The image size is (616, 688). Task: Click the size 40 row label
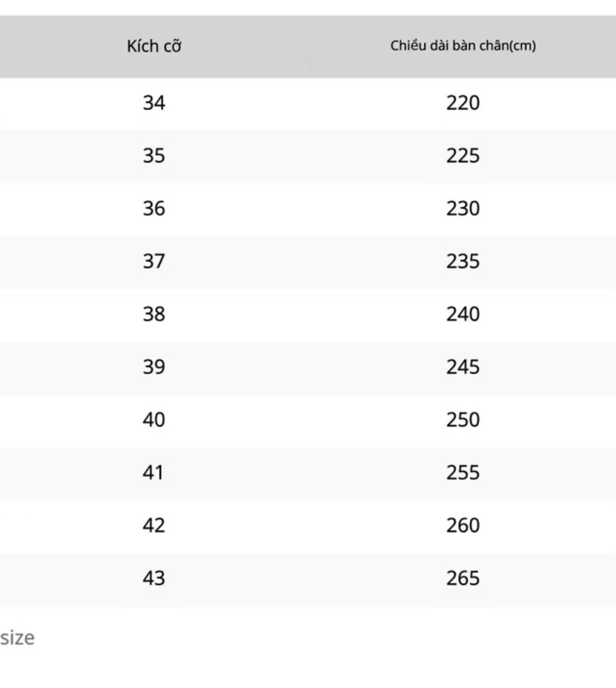(154, 420)
